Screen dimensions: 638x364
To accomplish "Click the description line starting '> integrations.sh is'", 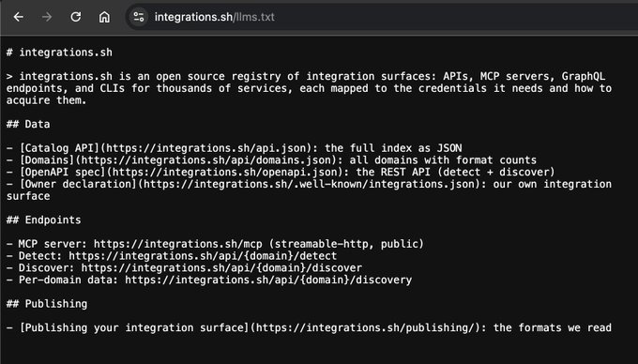I will [306, 77].
